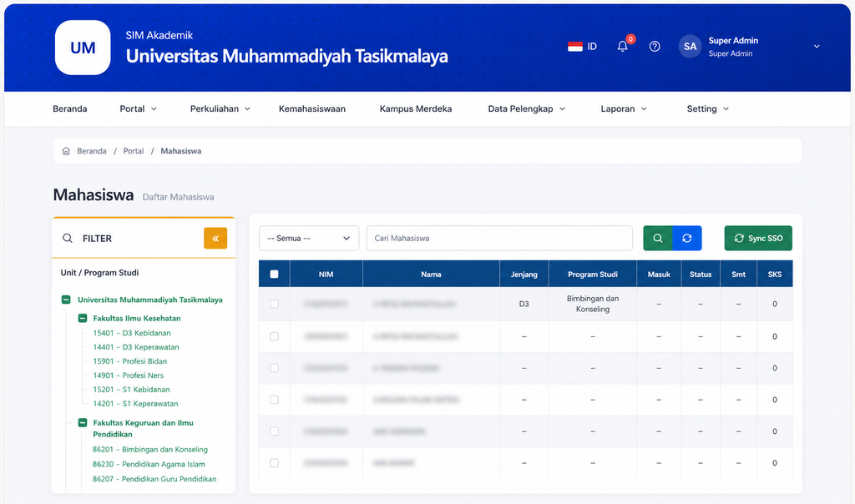Collapse Fakultas Keguruan dan Ilmu Pendidikan node

(x=83, y=423)
